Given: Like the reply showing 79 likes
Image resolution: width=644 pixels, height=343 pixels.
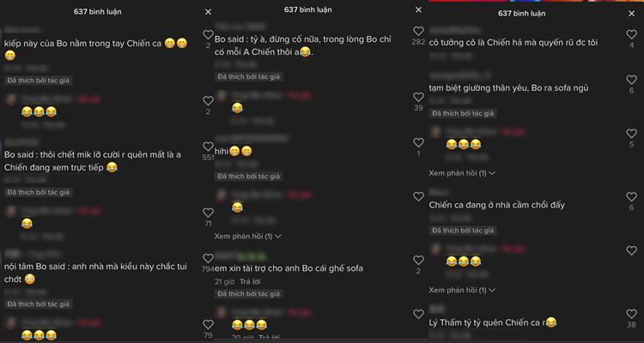Looking at the screenshot, I should click(209, 324).
